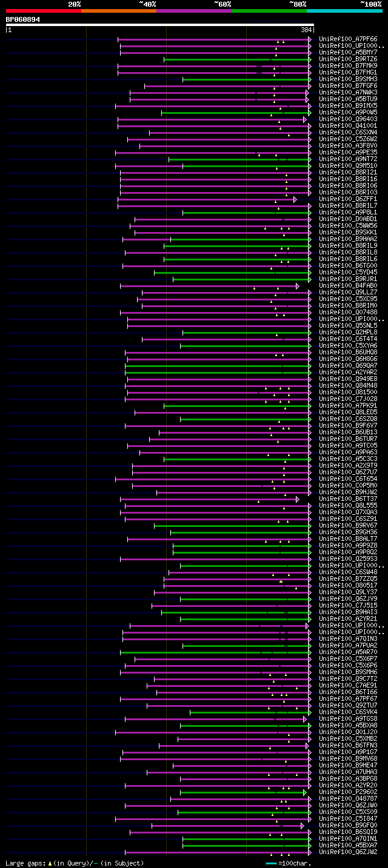
Task: Open hit UniRef100_B9RTZ6
Action: click(x=348, y=59)
